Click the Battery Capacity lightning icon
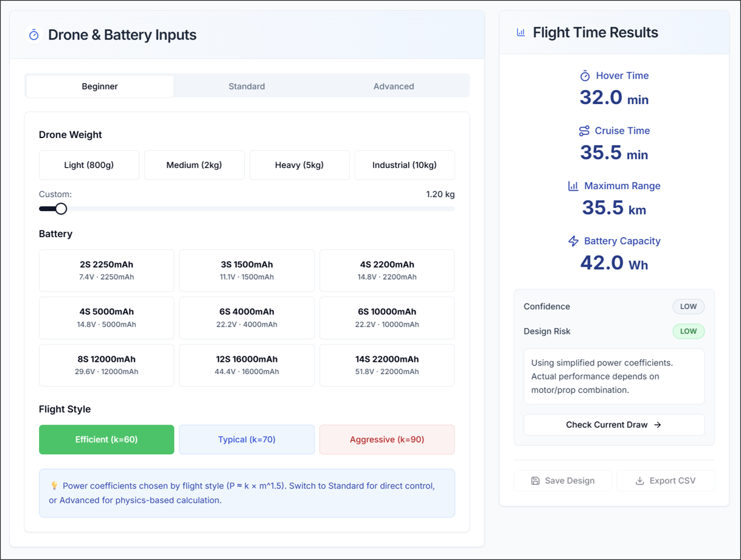Viewport: 741px width, 560px height. pyautogui.click(x=573, y=241)
